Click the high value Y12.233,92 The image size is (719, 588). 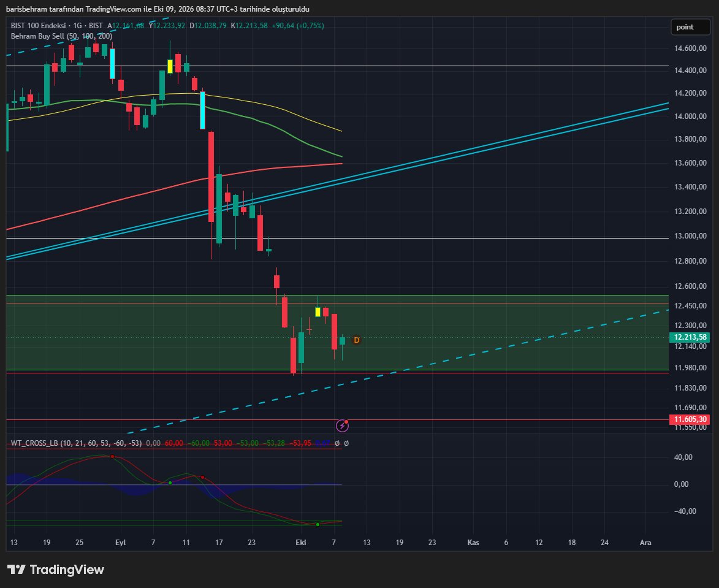167,26
